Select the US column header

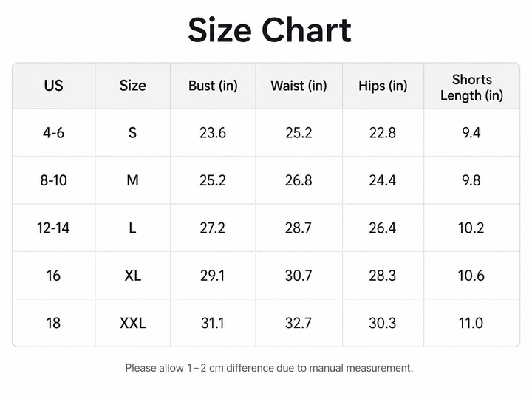54,86
